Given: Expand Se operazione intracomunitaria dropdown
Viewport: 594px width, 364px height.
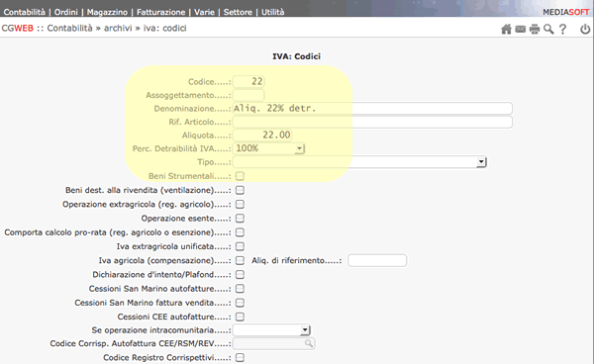Looking at the screenshot, I should 271,330.
